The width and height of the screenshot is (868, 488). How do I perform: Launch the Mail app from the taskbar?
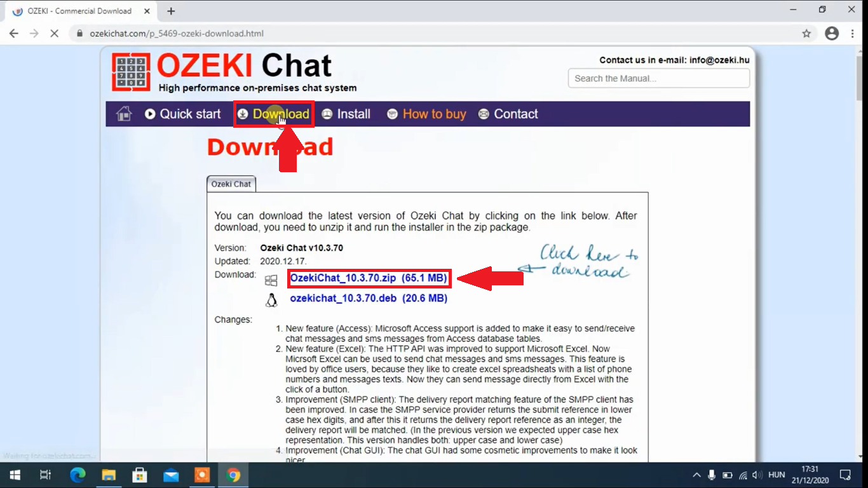pos(171,475)
